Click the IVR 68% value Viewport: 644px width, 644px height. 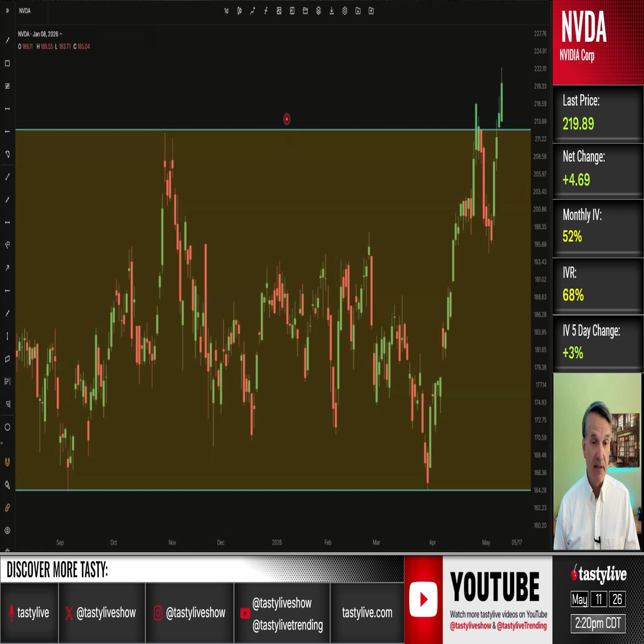573,295
